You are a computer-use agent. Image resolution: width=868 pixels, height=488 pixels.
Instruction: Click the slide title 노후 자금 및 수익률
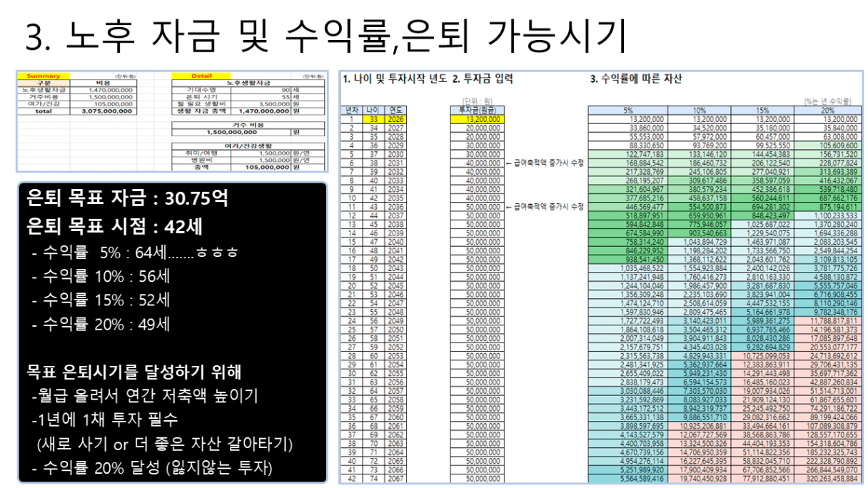(325, 34)
